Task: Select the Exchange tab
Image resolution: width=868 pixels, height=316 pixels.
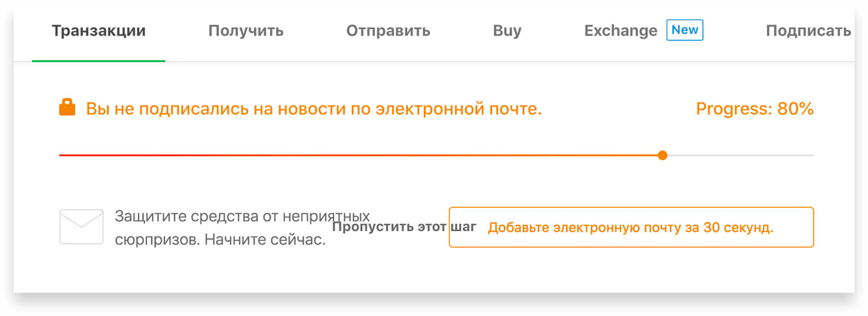Action: click(x=621, y=30)
